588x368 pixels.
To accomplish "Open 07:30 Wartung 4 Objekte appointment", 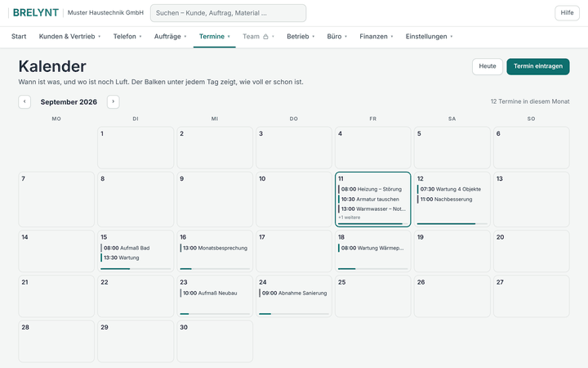I will click(452, 189).
